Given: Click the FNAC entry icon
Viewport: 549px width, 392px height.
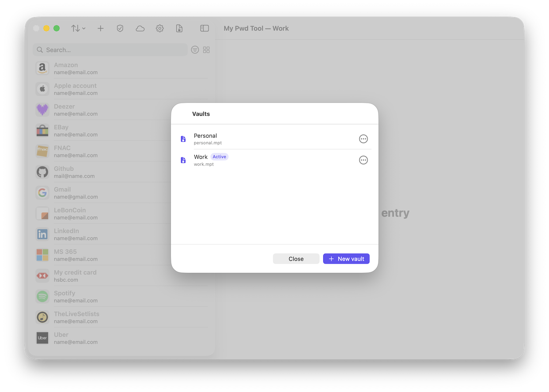Looking at the screenshot, I should click(42, 151).
